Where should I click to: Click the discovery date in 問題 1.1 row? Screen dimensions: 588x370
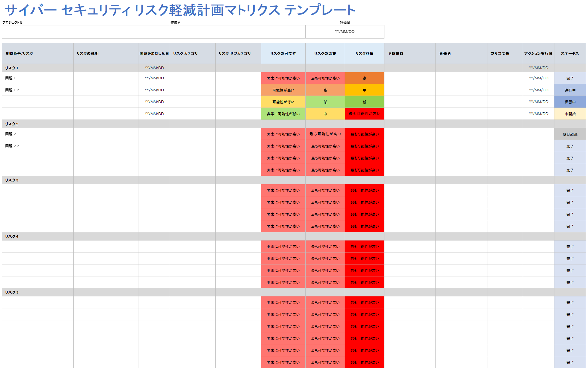pyautogui.click(x=154, y=78)
